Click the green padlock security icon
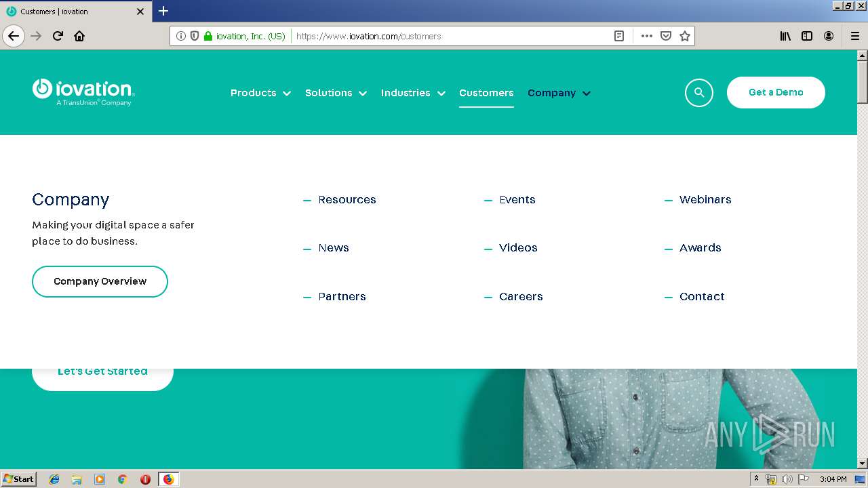 (x=208, y=36)
